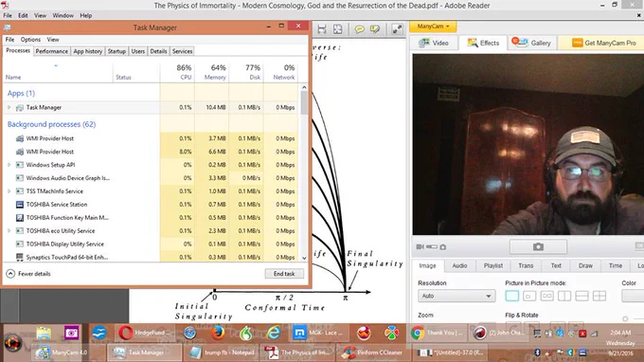This screenshot has height=362, width=644.
Task: Select horizontal split Picture in Picture mode
Action: click(x=581, y=296)
